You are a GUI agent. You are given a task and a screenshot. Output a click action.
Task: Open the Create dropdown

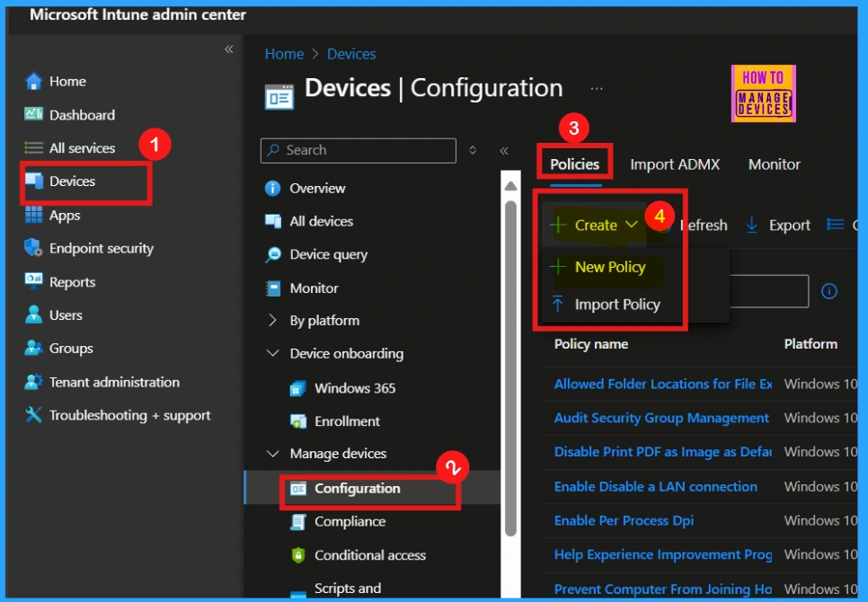pos(595,226)
